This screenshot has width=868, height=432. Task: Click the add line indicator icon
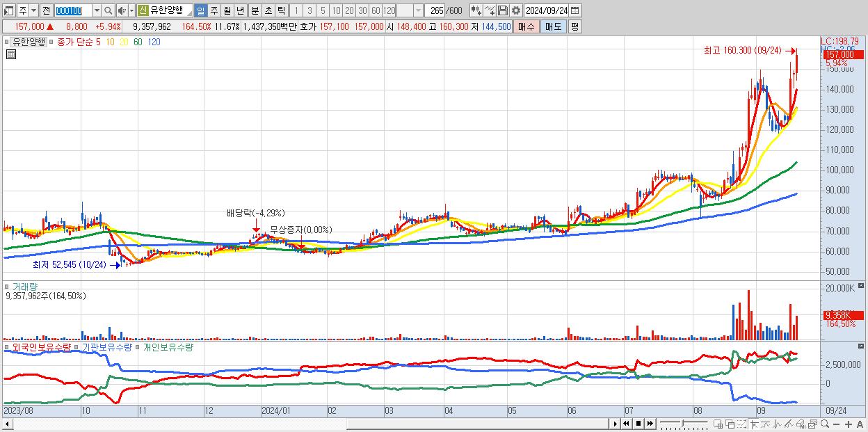pos(489,10)
